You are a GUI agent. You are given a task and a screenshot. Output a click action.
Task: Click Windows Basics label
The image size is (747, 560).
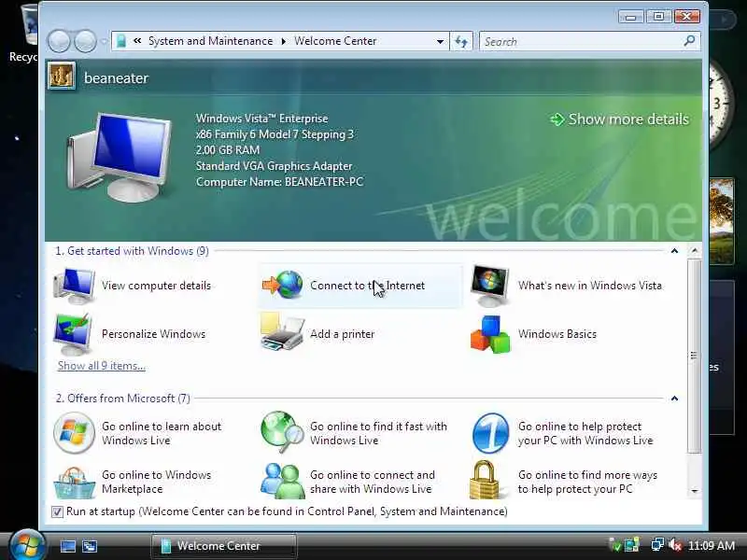point(557,334)
